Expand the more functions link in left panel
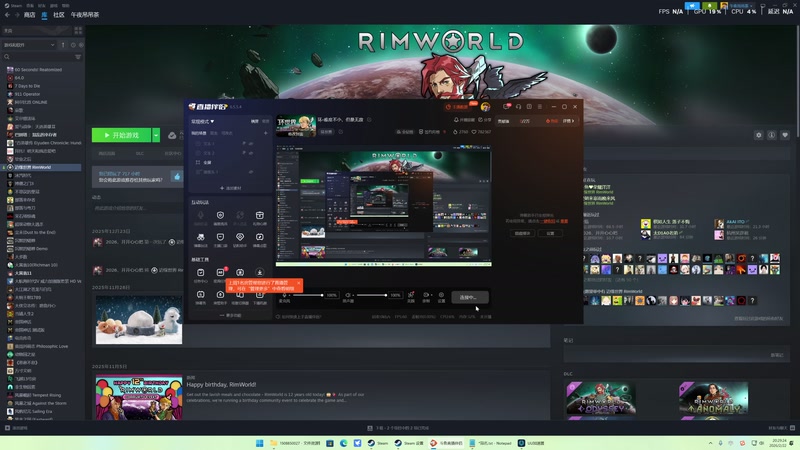 [x=231, y=315]
